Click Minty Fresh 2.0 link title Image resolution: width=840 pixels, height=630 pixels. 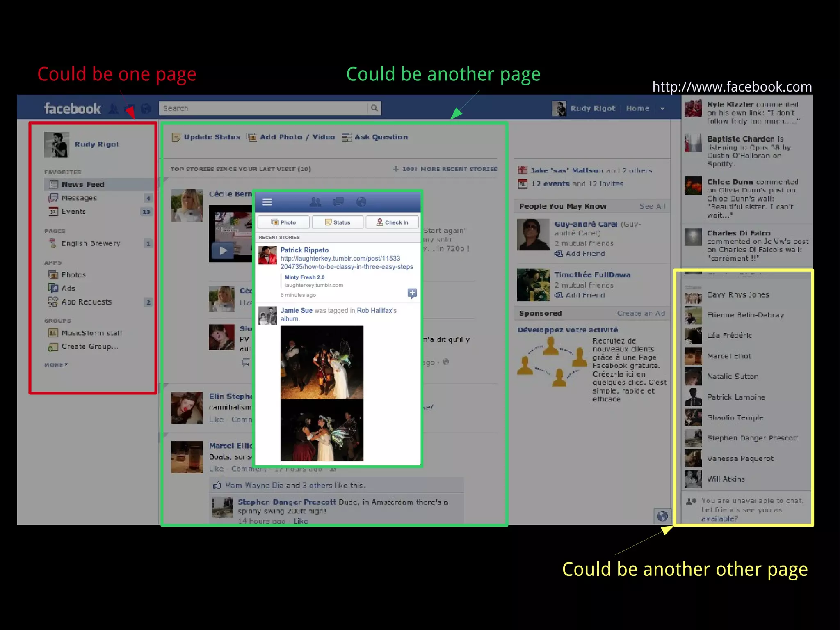point(304,277)
